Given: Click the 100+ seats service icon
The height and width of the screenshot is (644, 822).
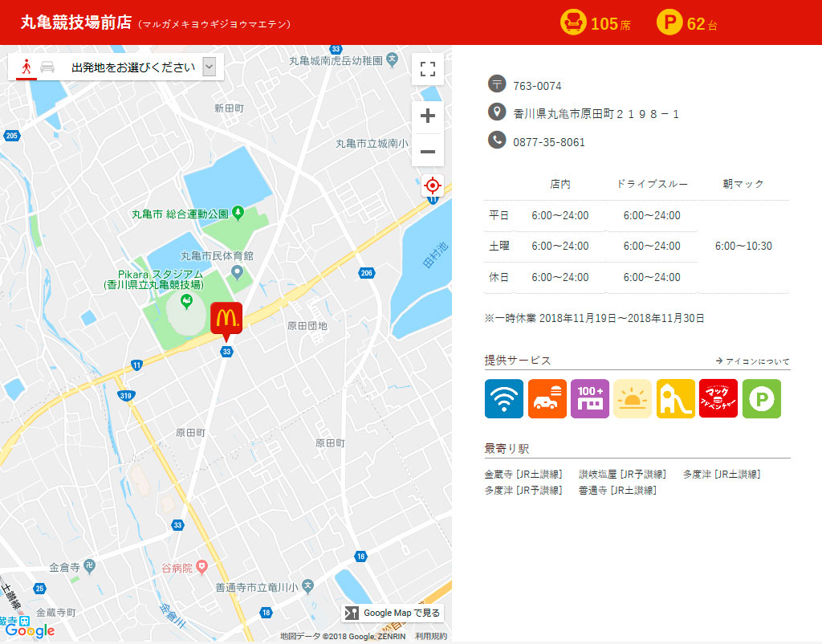Looking at the screenshot, I should pos(590,398).
